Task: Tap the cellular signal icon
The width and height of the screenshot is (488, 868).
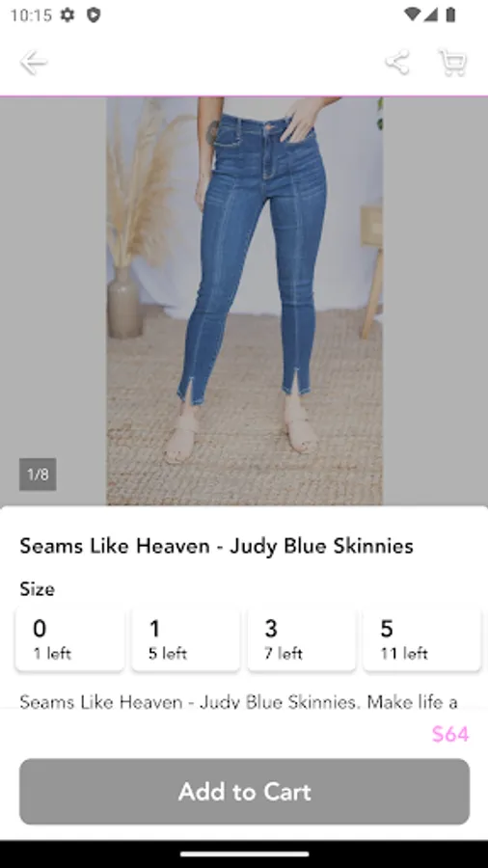Action: (x=431, y=14)
